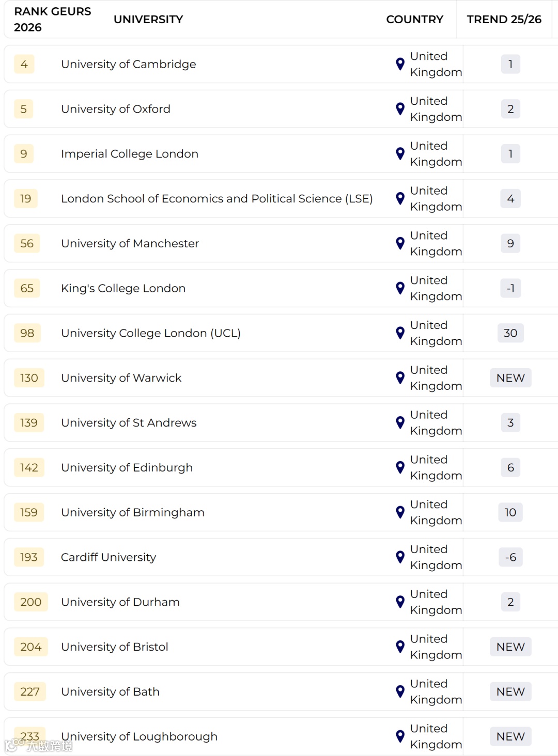558x756 pixels.
Task: Open the University of Loughborough entry
Action: tap(139, 736)
